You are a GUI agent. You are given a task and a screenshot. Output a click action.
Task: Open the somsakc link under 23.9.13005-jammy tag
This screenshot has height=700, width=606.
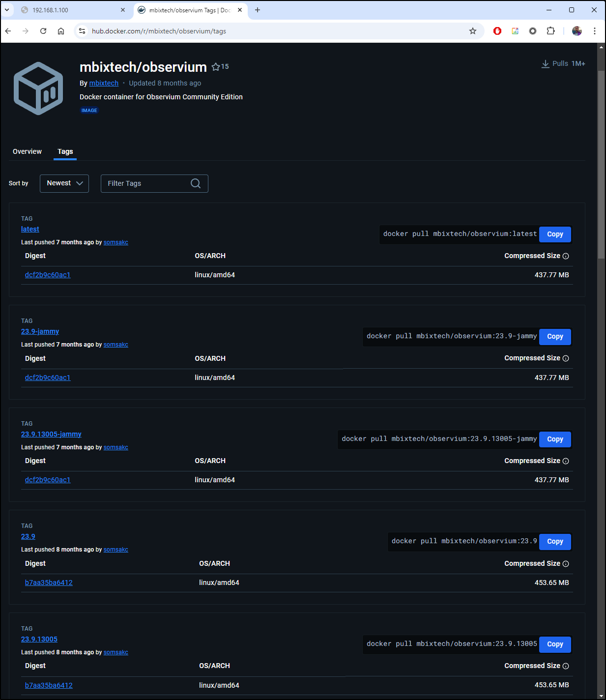[116, 447]
